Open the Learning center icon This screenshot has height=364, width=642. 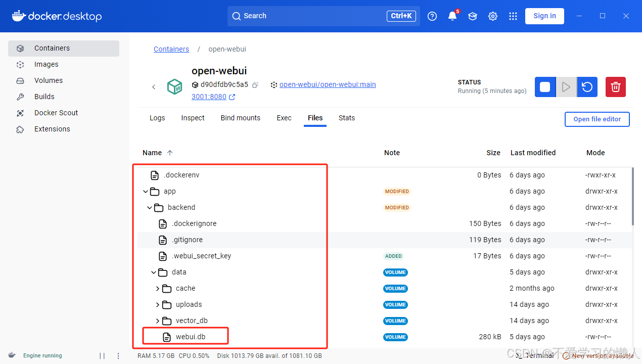[473, 16]
